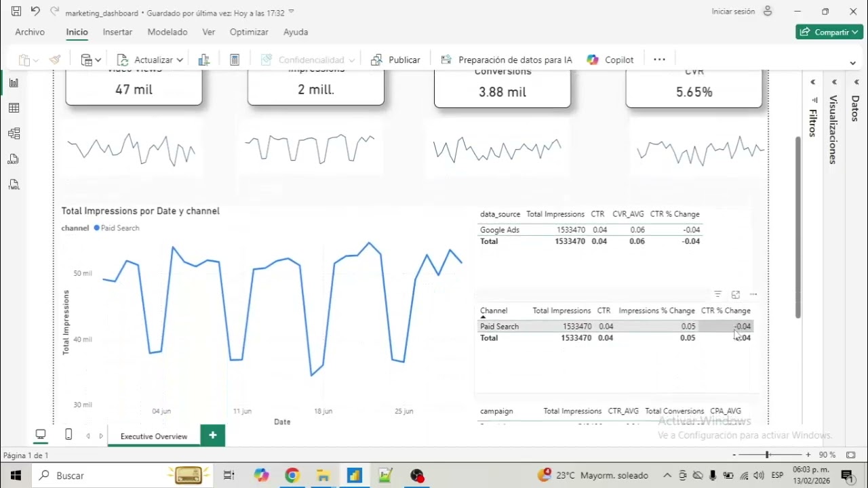Open the Archivo menu
Image resolution: width=868 pixels, height=488 pixels.
[x=30, y=32]
